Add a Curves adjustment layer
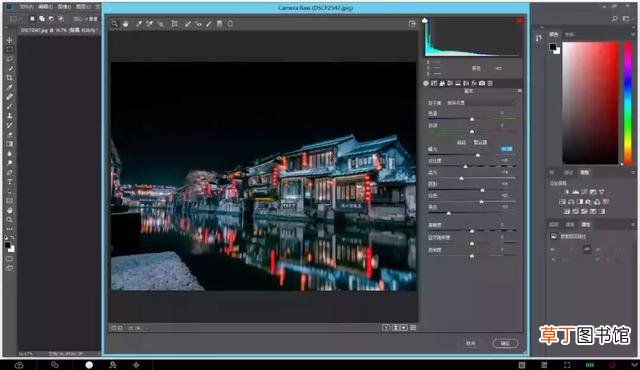640x370 pixels. point(584,192)
